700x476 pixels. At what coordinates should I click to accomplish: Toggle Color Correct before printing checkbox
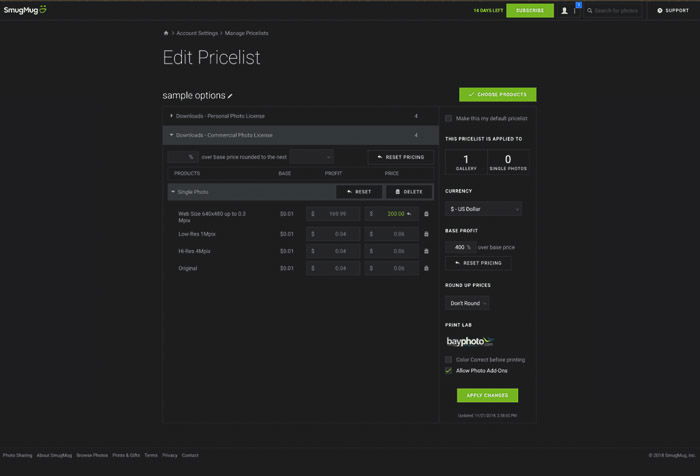click(x=448, y=360)
